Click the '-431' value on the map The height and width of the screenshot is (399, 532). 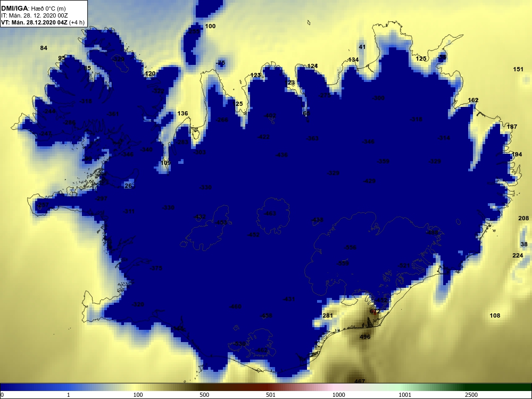point(289,299)
